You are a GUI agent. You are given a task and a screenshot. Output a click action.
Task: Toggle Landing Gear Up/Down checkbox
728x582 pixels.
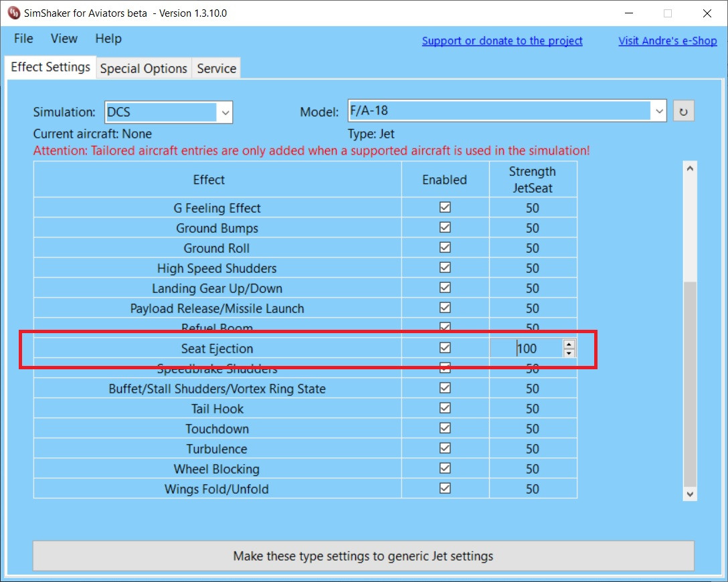pyautogui.click(x=445, y=288)
